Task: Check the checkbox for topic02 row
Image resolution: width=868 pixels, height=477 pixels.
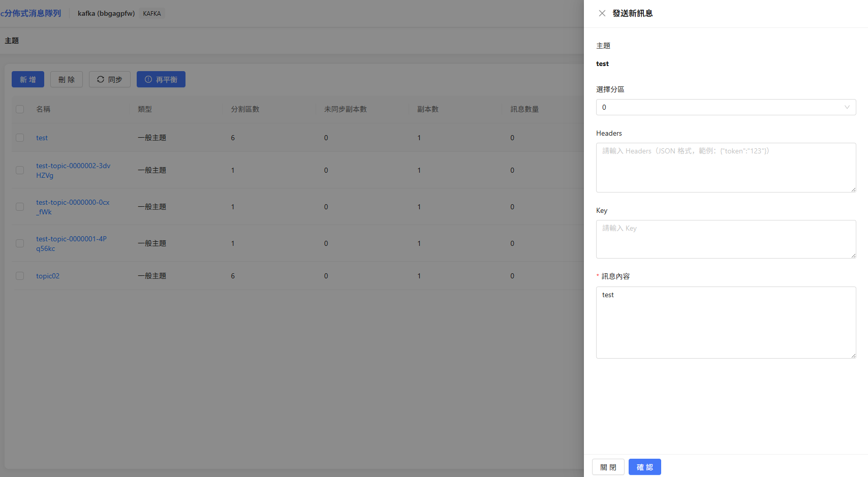Action: 20,276
